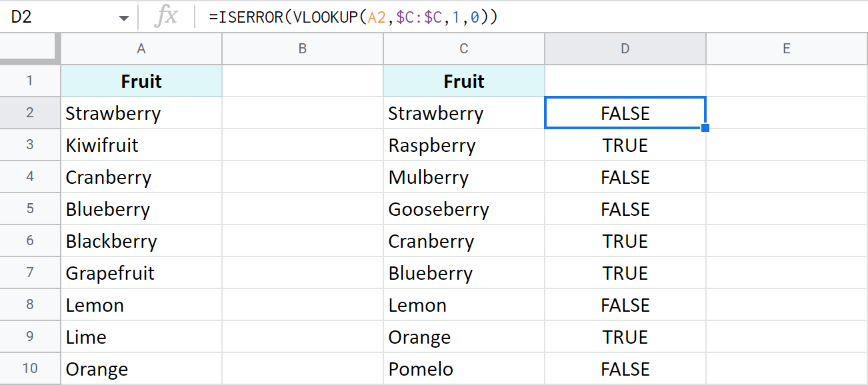The image size is (868, 385).
Task: Select column B header
Action: point(303,49)
